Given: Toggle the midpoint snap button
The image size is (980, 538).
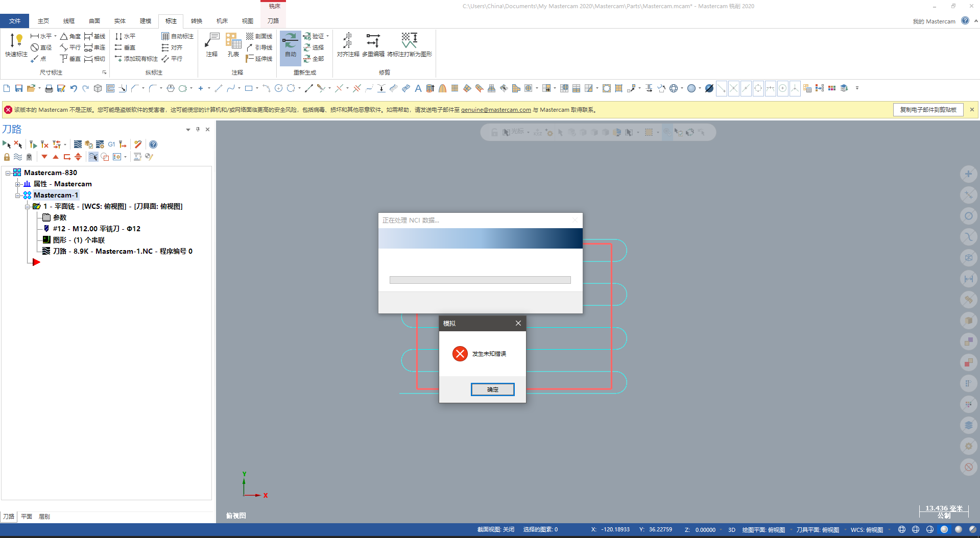Looking at the screenshot, I should point(746,88).
